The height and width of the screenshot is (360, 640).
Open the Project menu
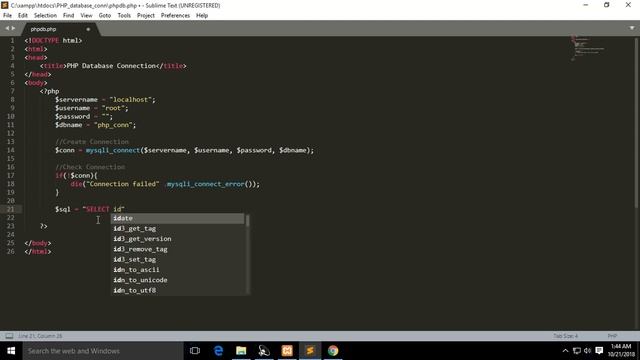(146, 16)
